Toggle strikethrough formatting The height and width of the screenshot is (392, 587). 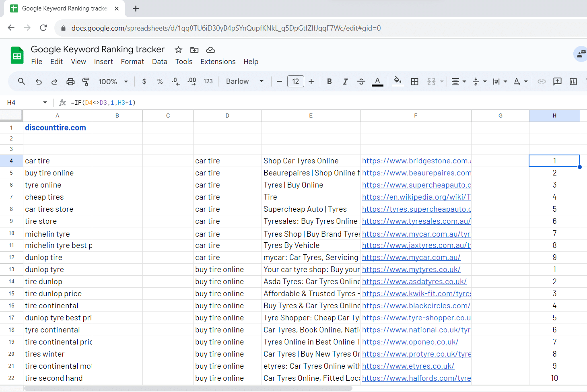361,82
